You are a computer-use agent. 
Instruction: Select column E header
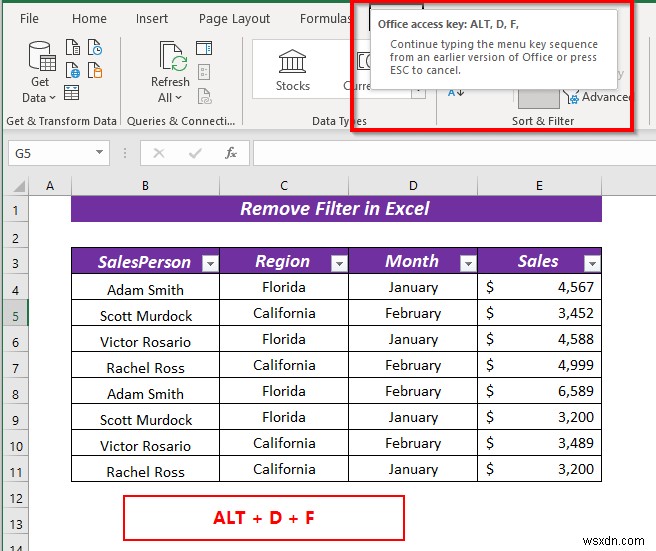539,185
